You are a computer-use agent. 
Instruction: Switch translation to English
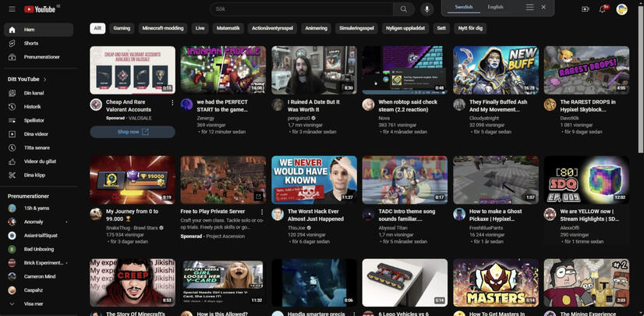495,7
